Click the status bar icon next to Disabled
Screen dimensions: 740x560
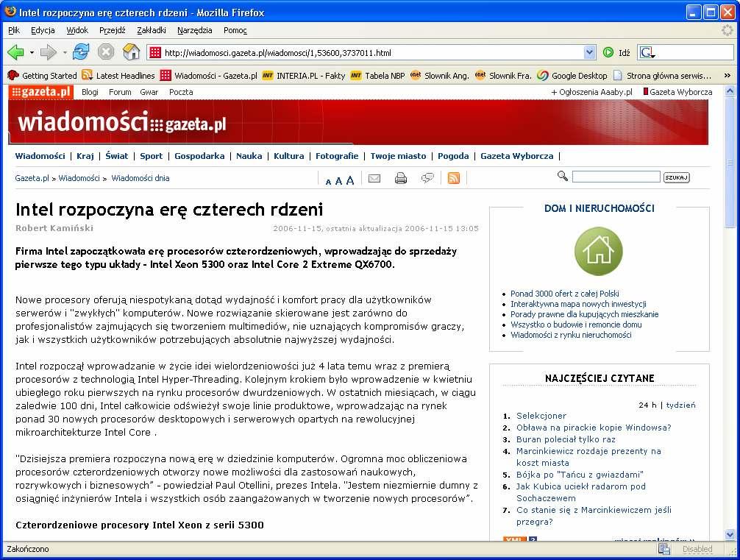pyautogui.click(x=664, y=549)
